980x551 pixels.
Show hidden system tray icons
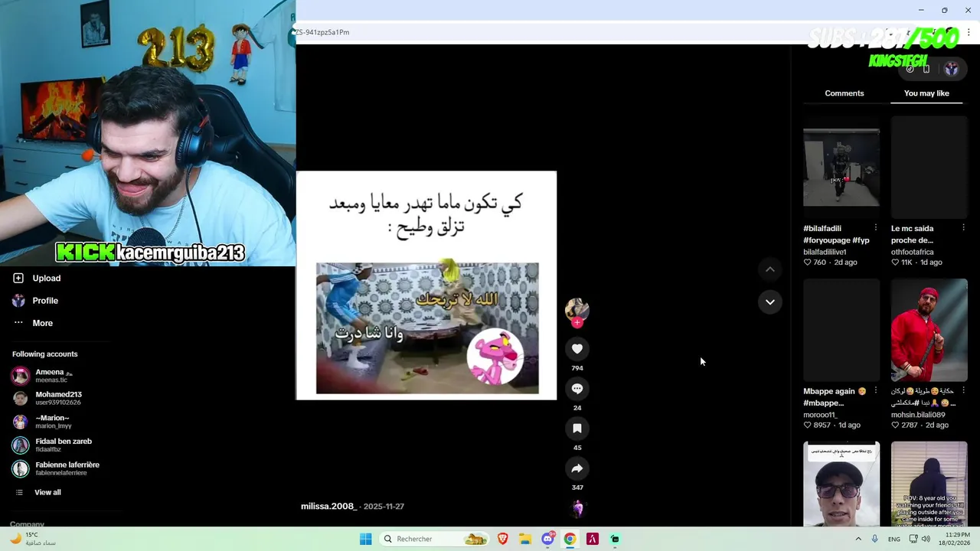[x=858, y=539]
